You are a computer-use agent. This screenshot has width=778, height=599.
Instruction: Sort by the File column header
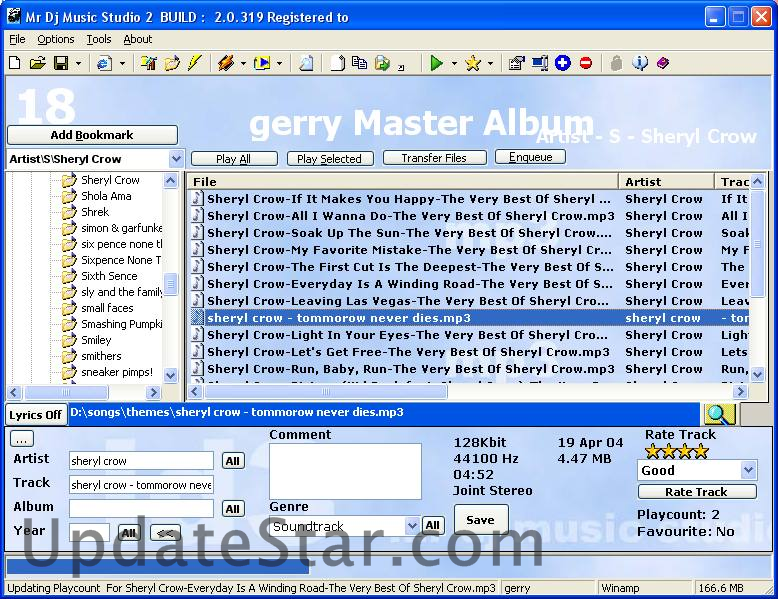point(403,182)
